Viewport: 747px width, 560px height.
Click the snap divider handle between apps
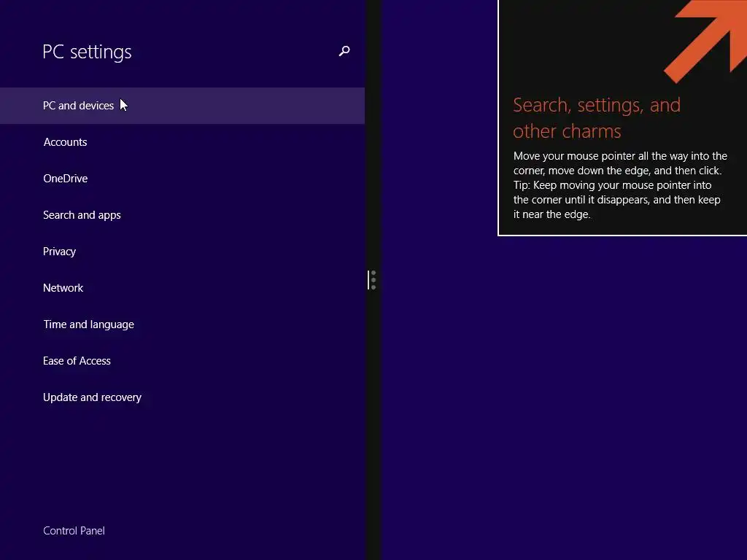372,280
